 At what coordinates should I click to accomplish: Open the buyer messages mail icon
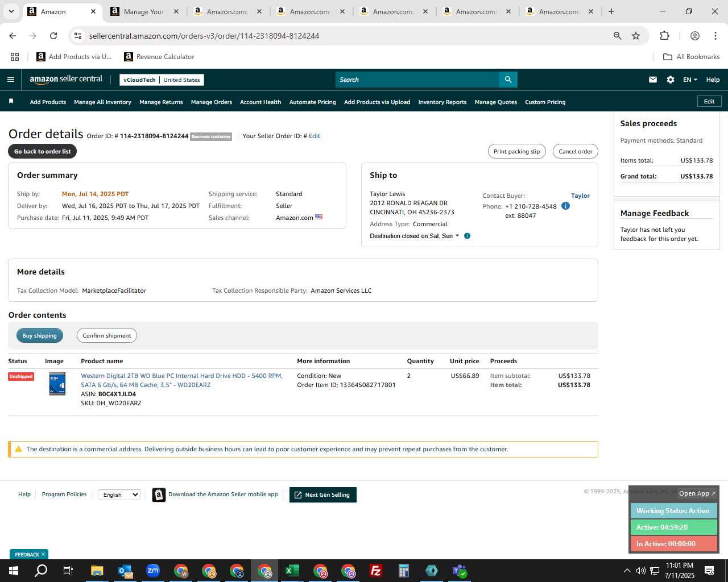[x=653, y=80]
